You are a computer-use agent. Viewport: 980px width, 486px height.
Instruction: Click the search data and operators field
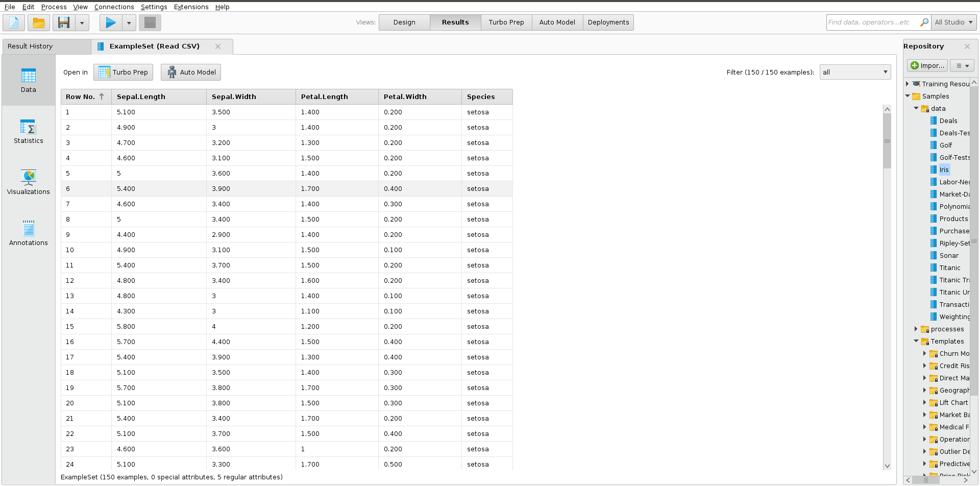click(872, 22)
